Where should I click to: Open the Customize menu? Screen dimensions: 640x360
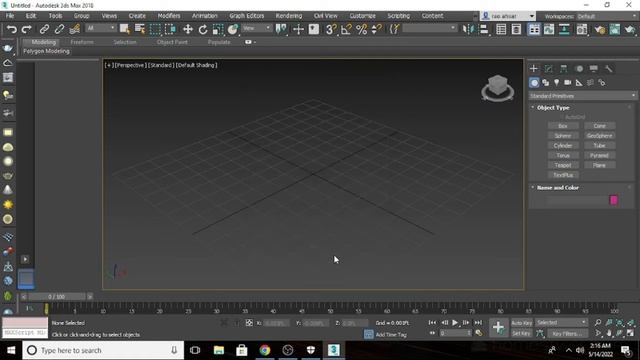pos(362,16)
